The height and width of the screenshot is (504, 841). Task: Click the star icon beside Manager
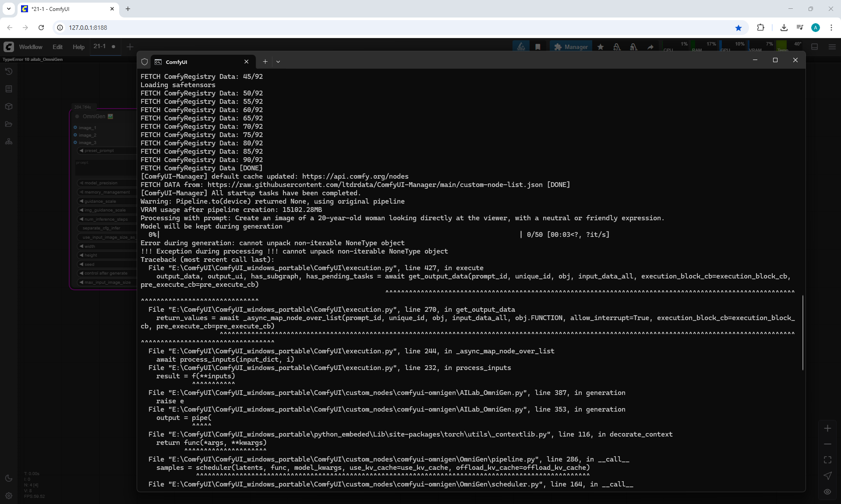601,47
